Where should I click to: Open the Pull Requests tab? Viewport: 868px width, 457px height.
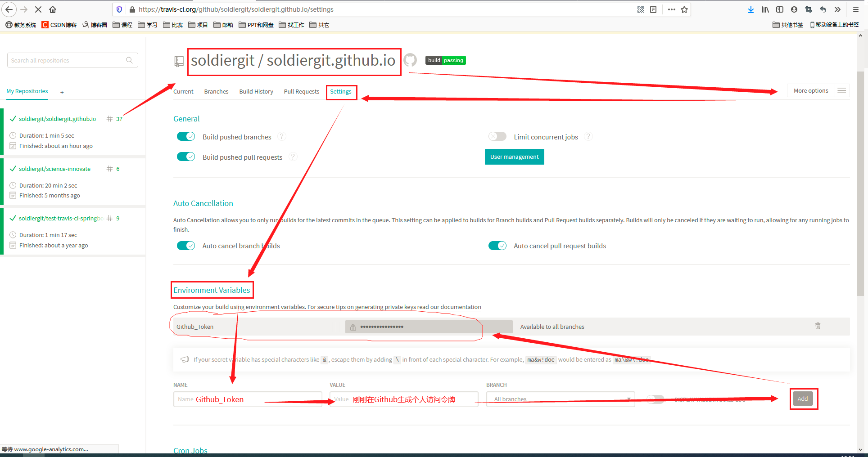[x=301, y=92]
